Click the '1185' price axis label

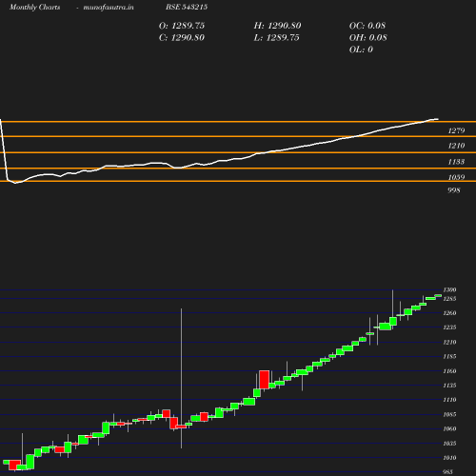449,357
